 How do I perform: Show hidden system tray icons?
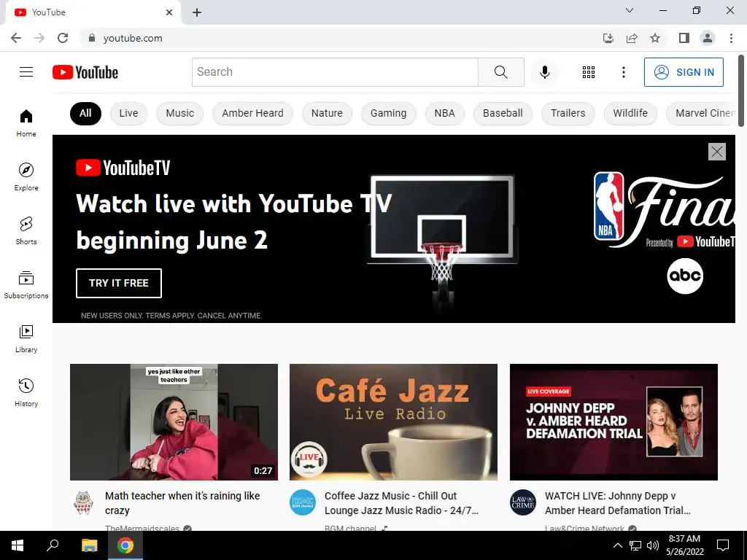pos(617,545)
